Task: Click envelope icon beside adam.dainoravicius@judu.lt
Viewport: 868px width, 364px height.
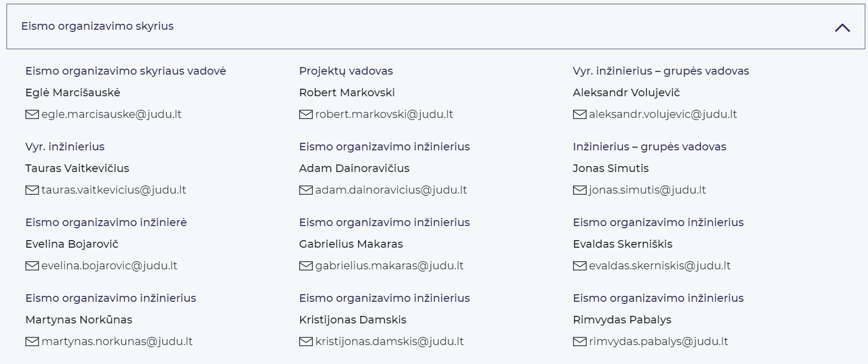Action: 306,190
